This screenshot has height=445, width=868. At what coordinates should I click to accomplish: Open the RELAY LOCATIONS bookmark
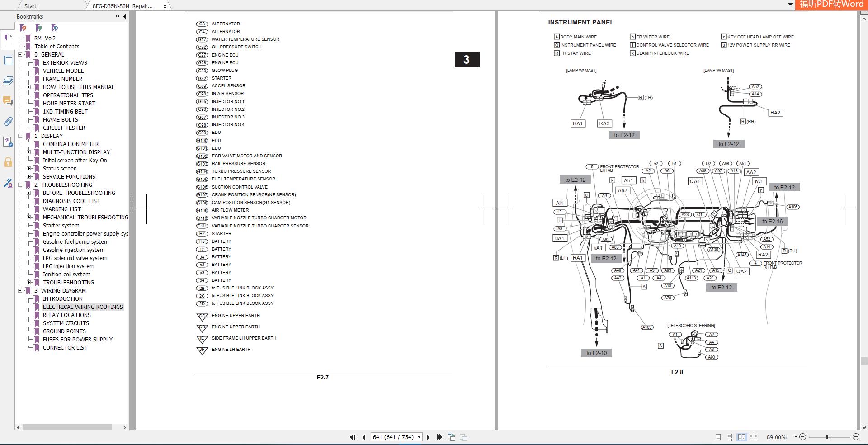[x=67, y=315]
